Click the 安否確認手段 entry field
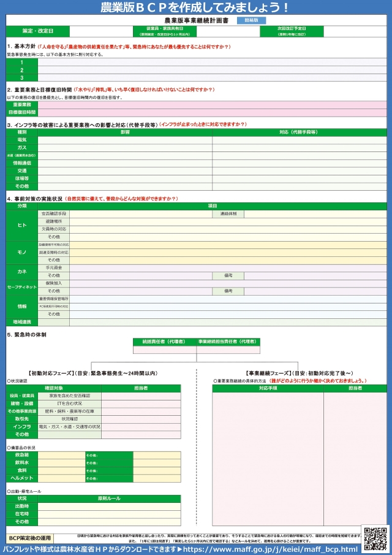The width and height of the screenshot is (392, 555). pyautogui.click(x=141, y=214)
